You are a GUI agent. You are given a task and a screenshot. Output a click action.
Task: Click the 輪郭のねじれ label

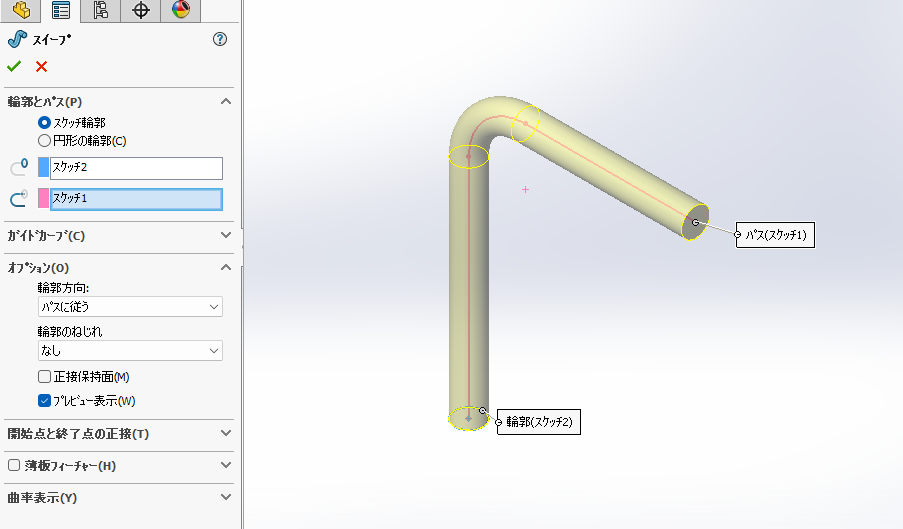coord(70,331)
